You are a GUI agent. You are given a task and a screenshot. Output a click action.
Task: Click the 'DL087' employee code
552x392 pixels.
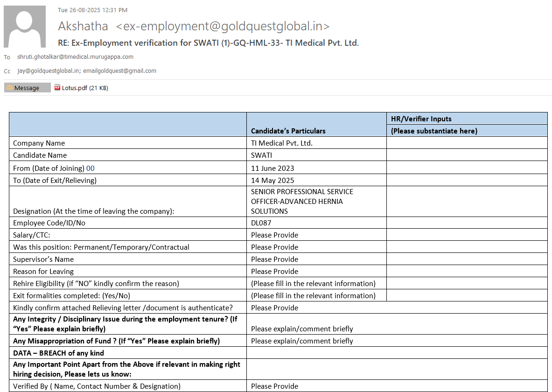click(x=261, y=223)
